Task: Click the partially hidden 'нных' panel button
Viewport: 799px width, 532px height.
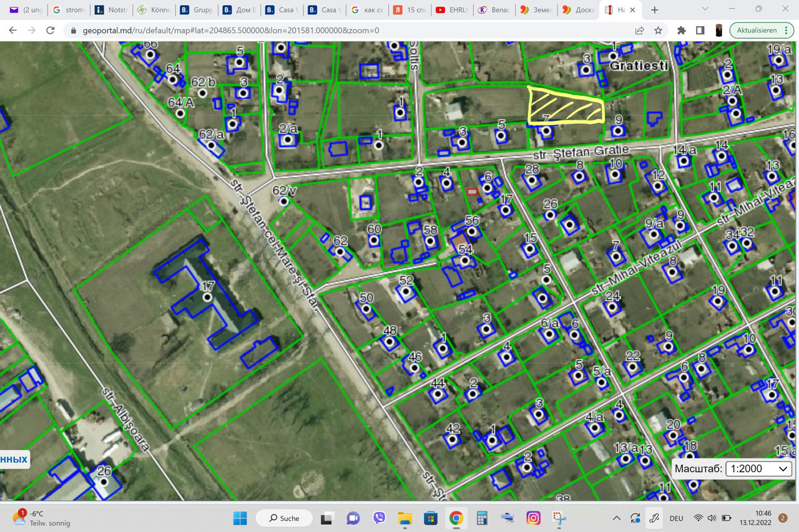Action: [x=14, y=460]
